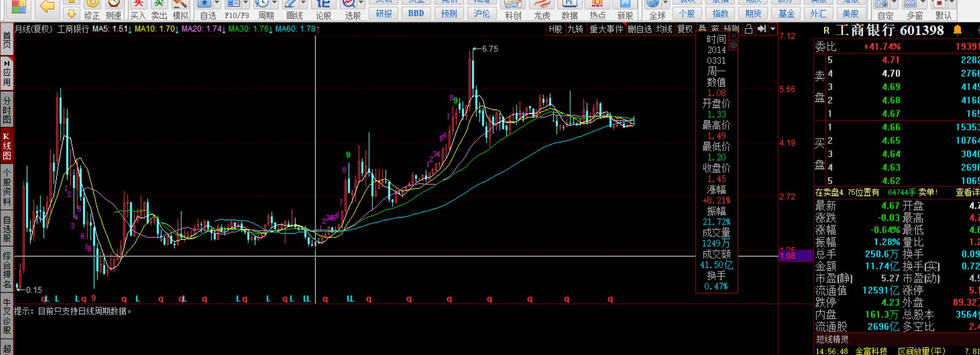Open the 买入 buy order icon
This screenshot has height=355, width=980.
click(x=138, y=10)
